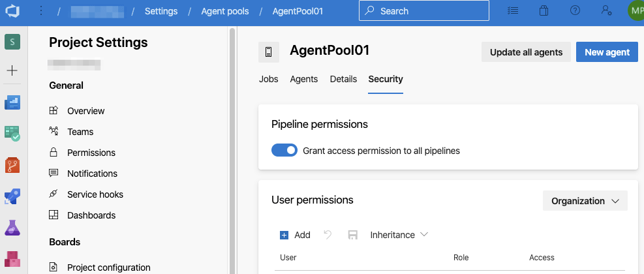Expand the Organization scope dropdown
This screenshot has height=274, width=644.
pyautogui.click(x=585, y=201)
